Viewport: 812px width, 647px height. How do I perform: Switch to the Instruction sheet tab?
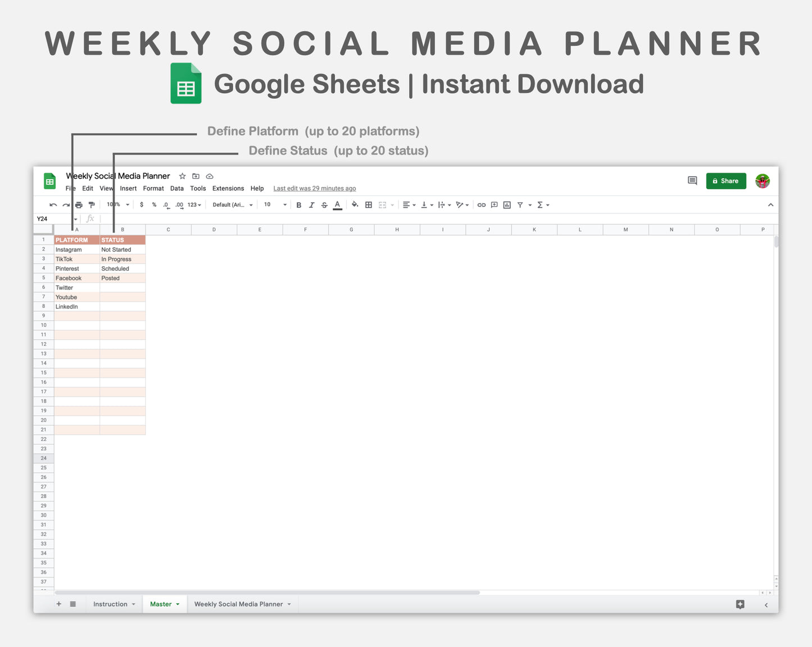(x=111, y=604)
